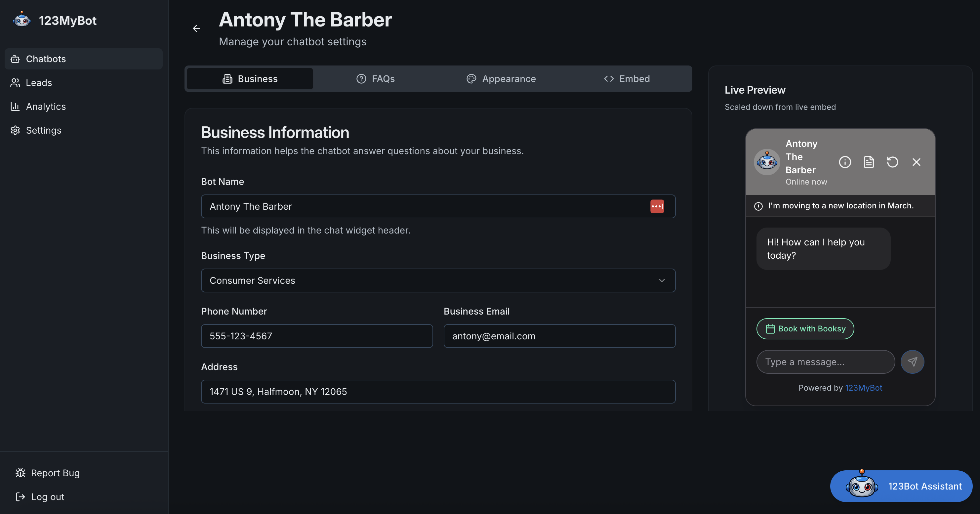Click the reset conversation icon in preview
This screenshot has width=980, height=514.
(x=892, y=162)
